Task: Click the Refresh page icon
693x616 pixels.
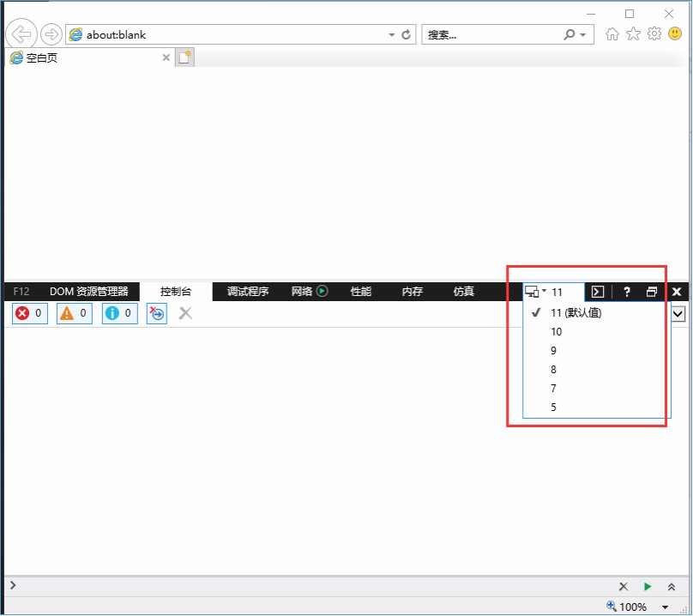Action: (x=407, y=35)
